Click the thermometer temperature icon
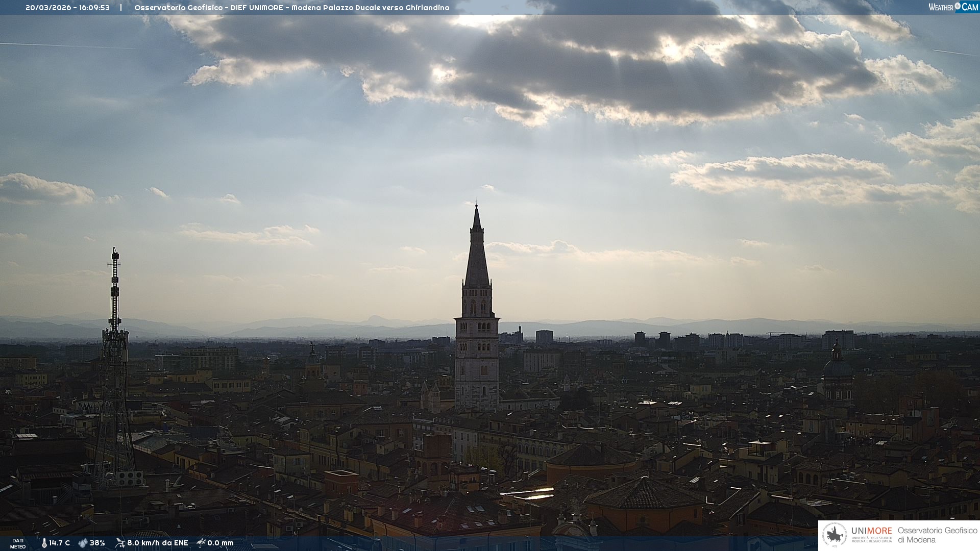Screen dimensions: 980x551 [x=44, y=543]
